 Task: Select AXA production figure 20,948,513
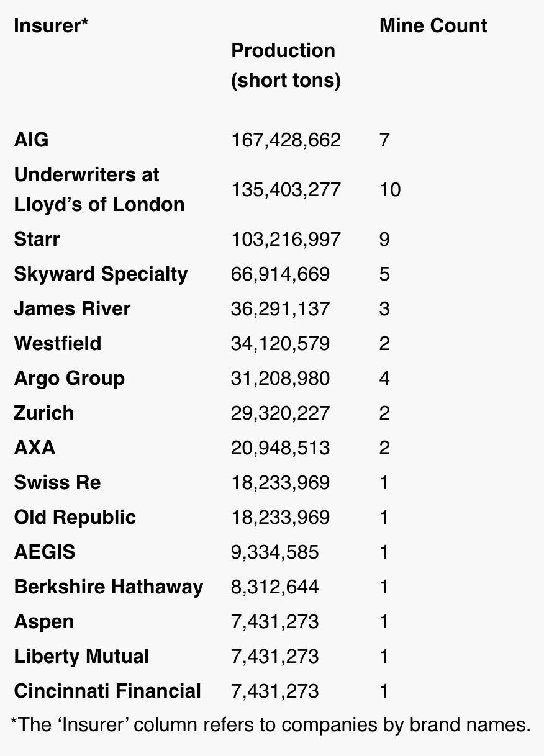pyautogui.click(x=280, y=448)
